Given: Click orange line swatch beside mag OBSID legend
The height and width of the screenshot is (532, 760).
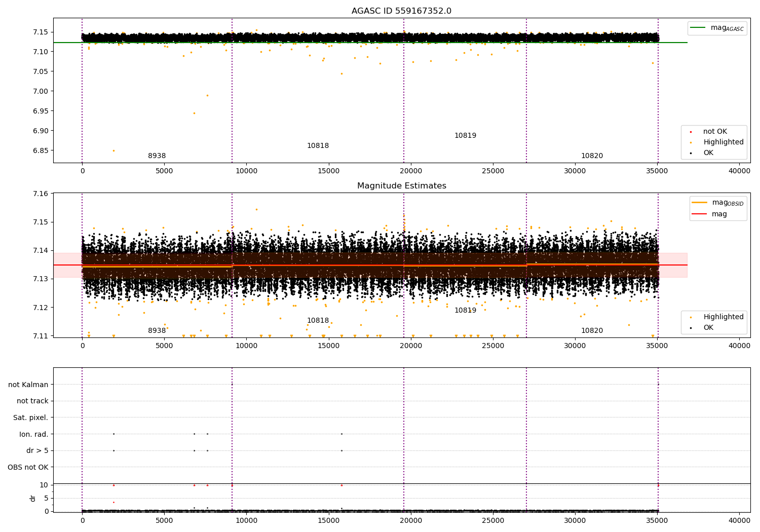Looking at the screenshot, I should click(x=699, y=203).
